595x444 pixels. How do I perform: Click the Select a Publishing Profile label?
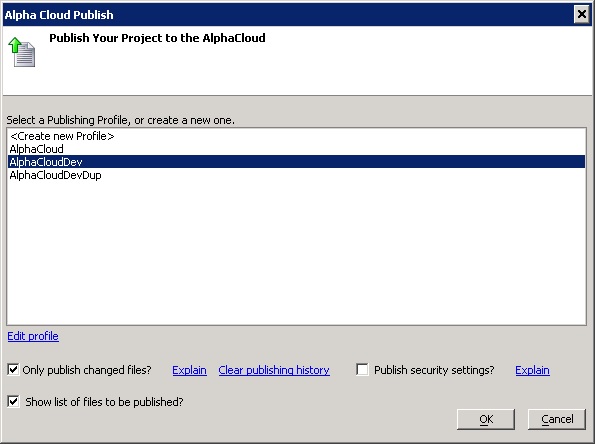pos(121,120)
